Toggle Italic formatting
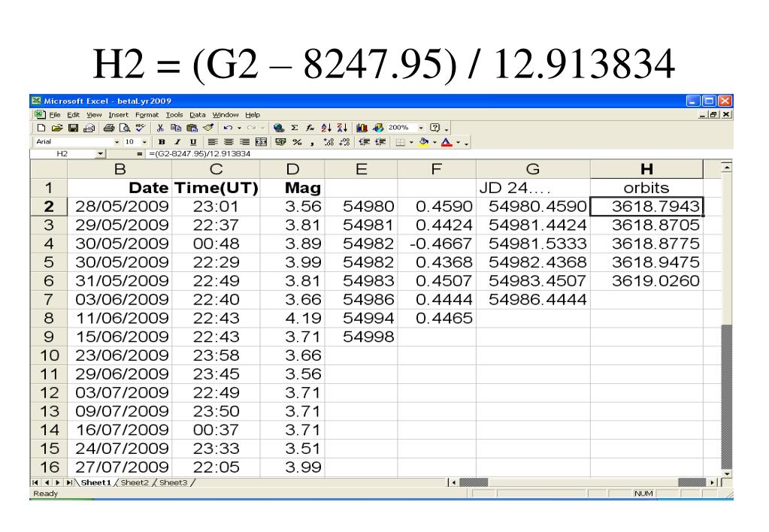769x532 pixels. pyautogui.click(x=177, y=142)
